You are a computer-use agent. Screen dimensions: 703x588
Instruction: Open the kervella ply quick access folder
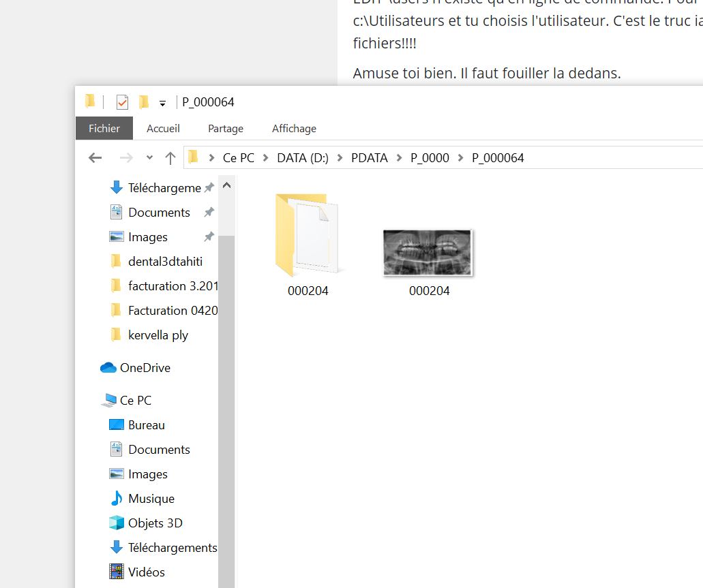coord(158,335)
